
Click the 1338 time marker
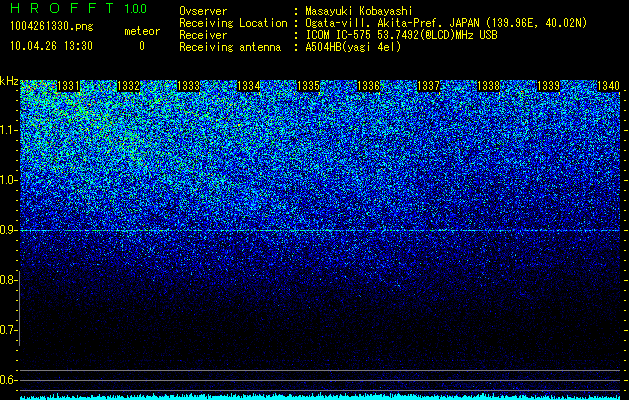(x=488, y=86)
